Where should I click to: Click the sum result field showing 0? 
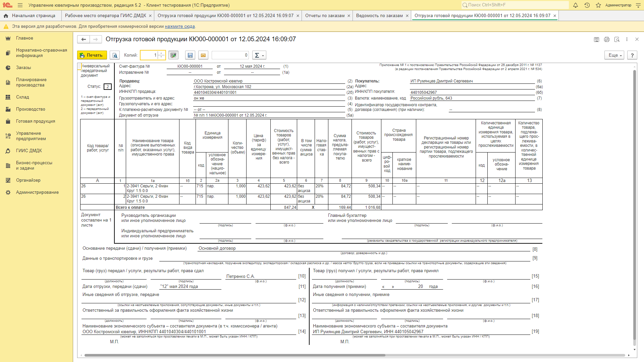[230, 55]
